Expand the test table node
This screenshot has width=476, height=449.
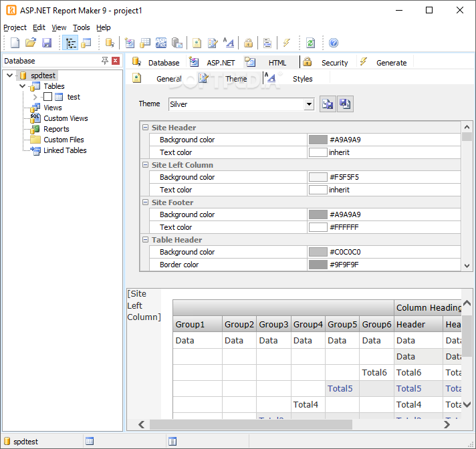click(35, 97)
